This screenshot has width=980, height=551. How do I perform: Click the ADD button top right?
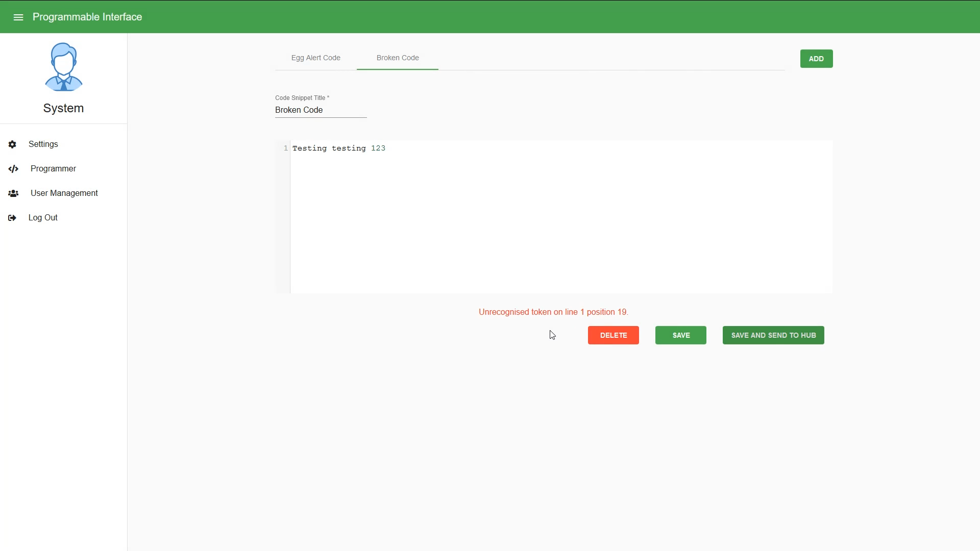coord(817,59)
